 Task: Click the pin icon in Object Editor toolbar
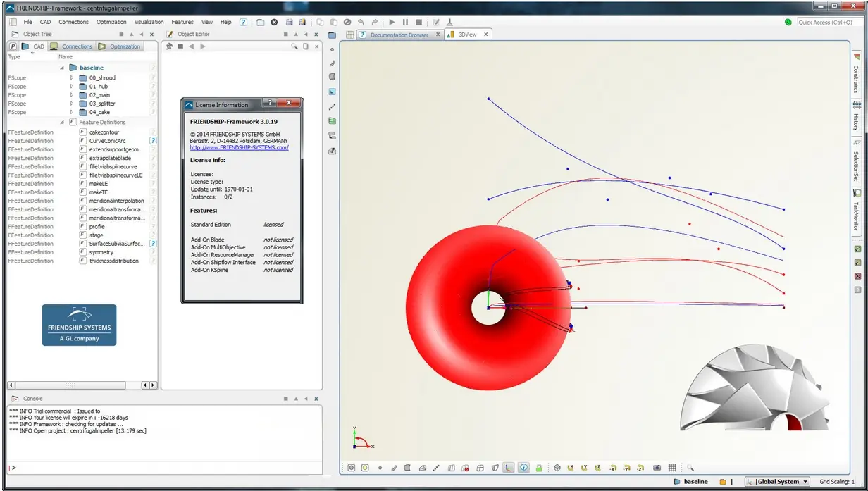click(x=169, y=46)
